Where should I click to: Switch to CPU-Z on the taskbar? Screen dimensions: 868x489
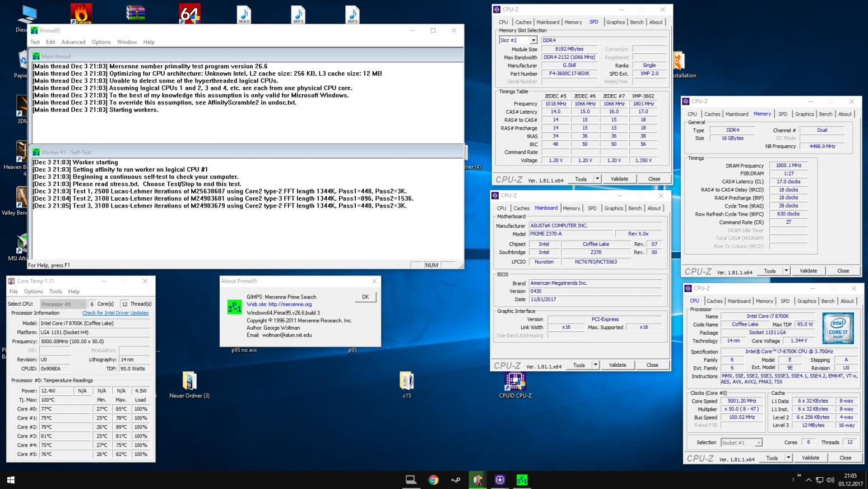tap(500, 480)
